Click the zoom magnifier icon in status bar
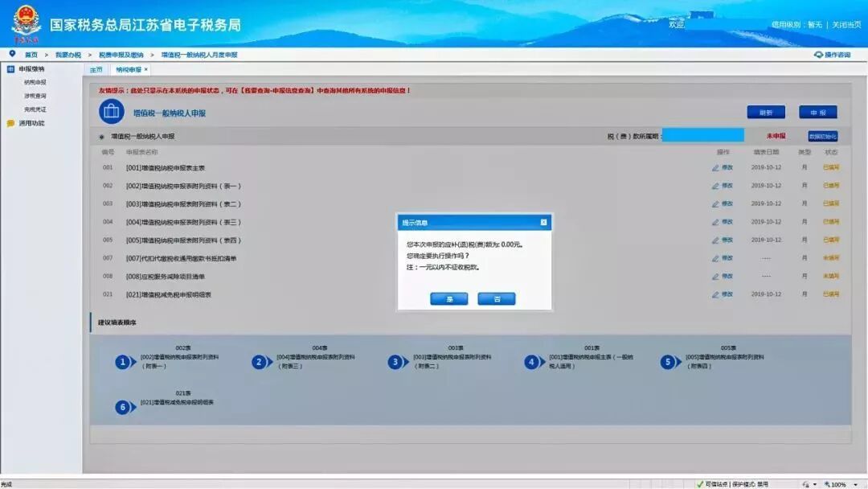This screenshot has height=489, width=868. (x=827, y=484)
